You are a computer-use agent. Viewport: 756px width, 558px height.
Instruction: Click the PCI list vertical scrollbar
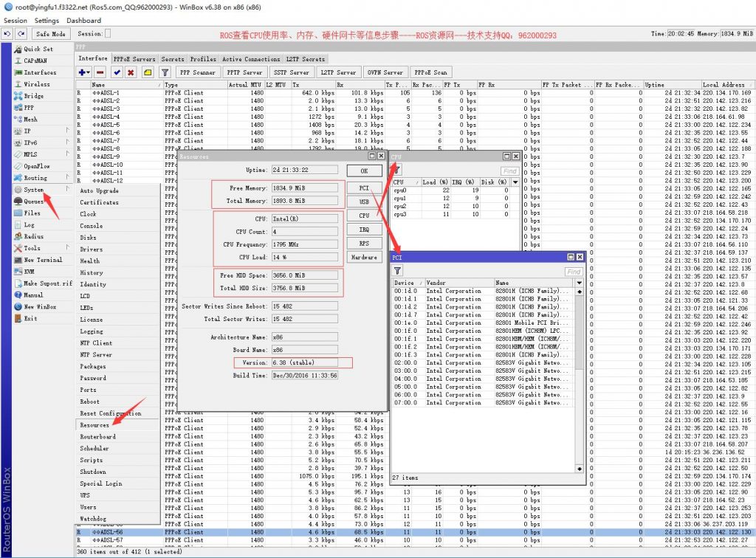(x=579, y=380)
